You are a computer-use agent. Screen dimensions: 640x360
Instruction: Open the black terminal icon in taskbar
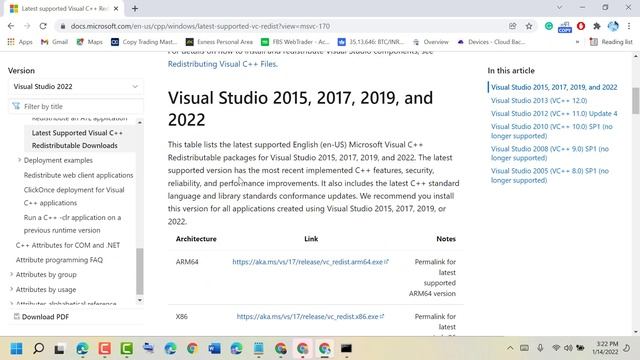346,349
